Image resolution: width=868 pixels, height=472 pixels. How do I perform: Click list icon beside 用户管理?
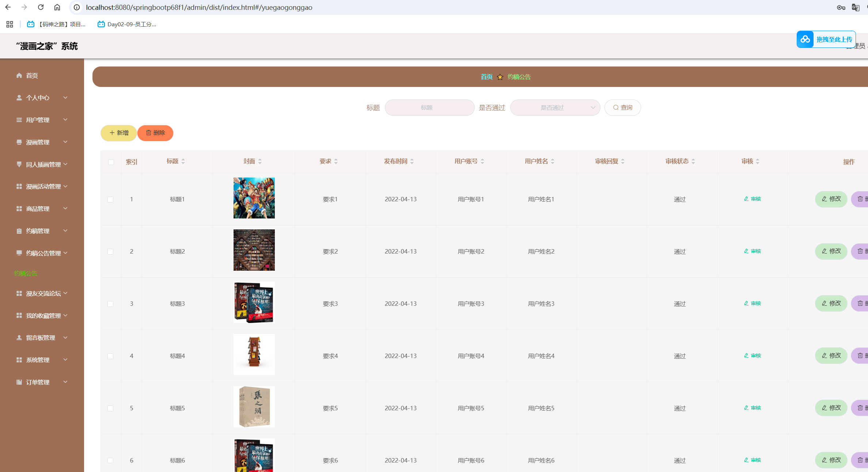coord(19,120)
